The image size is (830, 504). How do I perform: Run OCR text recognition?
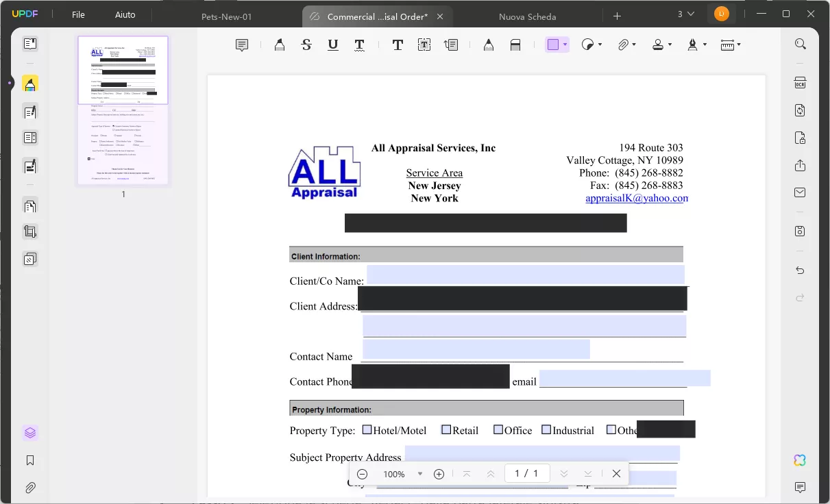(800, 83)
